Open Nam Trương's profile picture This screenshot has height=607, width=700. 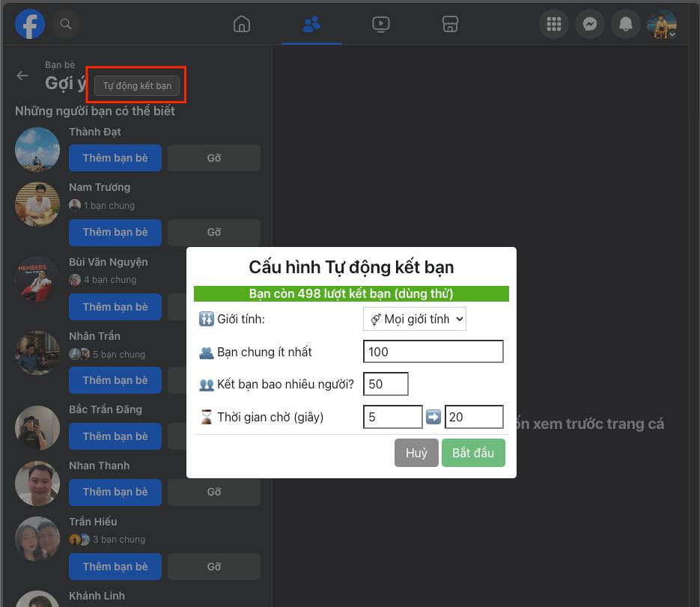tap(37, 204)
